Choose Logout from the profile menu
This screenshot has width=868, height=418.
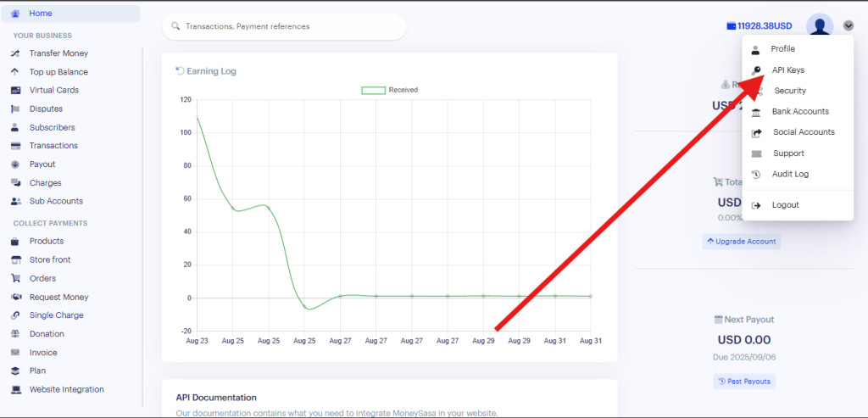[785, 205]
